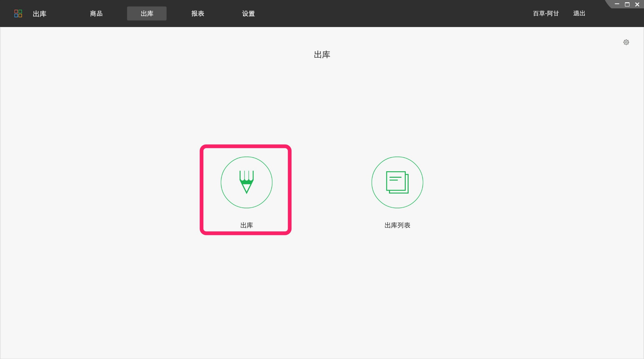644x359 pixels.
Task: Minimize the application window
Action: [x=617, y=4]
